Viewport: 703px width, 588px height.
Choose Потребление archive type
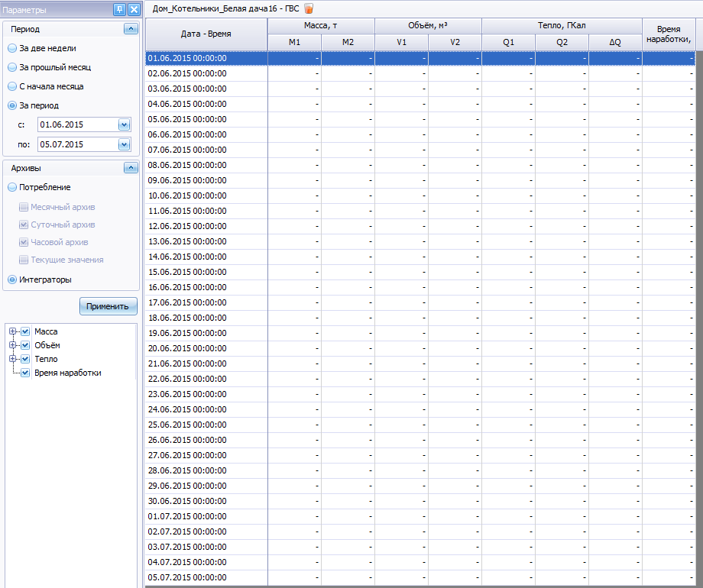pyautogui.click(x=12, y=187)
